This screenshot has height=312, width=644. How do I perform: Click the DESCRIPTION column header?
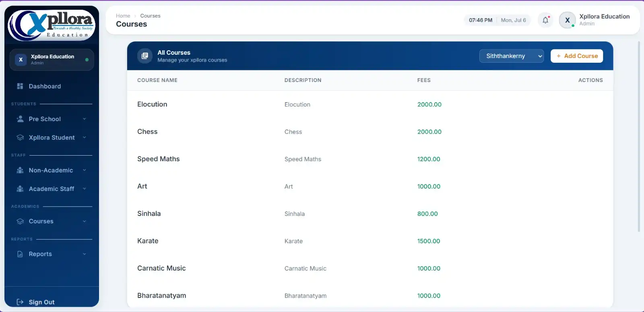point(303,80)
